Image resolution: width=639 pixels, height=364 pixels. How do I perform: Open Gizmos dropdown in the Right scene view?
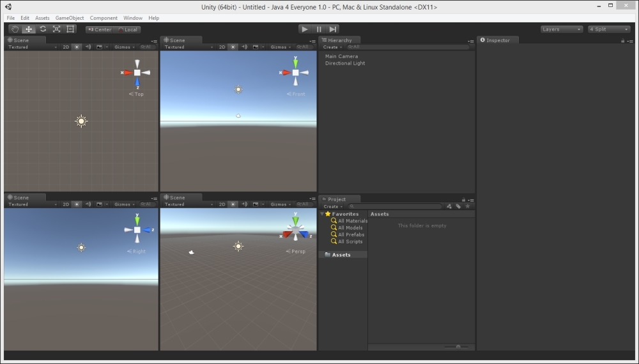(125, 204)
